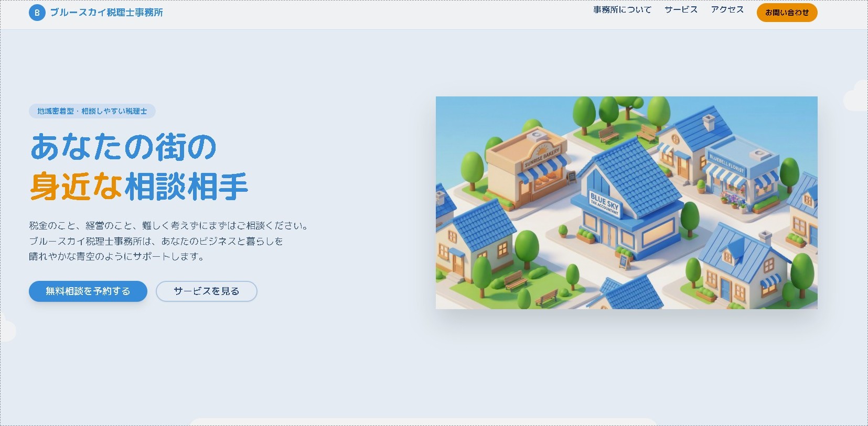
Task: Select the アクセス navigation link
Action: [727, 10]
